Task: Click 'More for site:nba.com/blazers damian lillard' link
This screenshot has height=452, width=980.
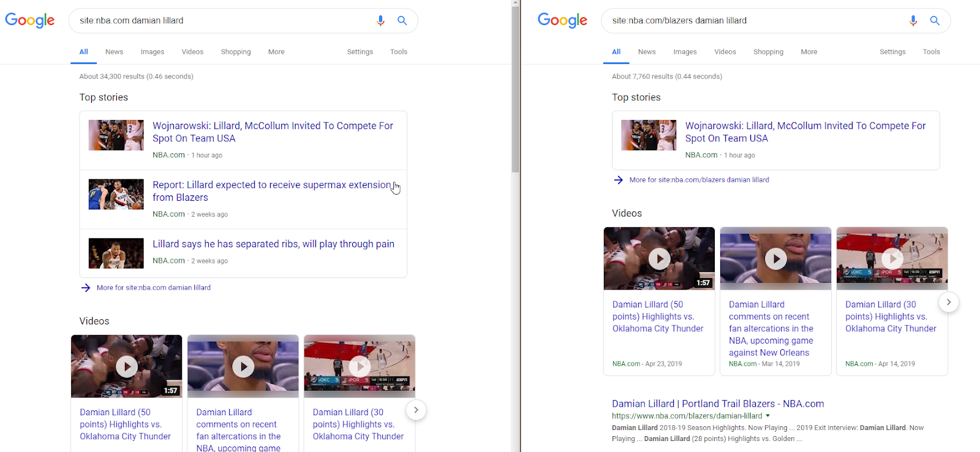Action: pyautogui.click(x=699, y=180)
